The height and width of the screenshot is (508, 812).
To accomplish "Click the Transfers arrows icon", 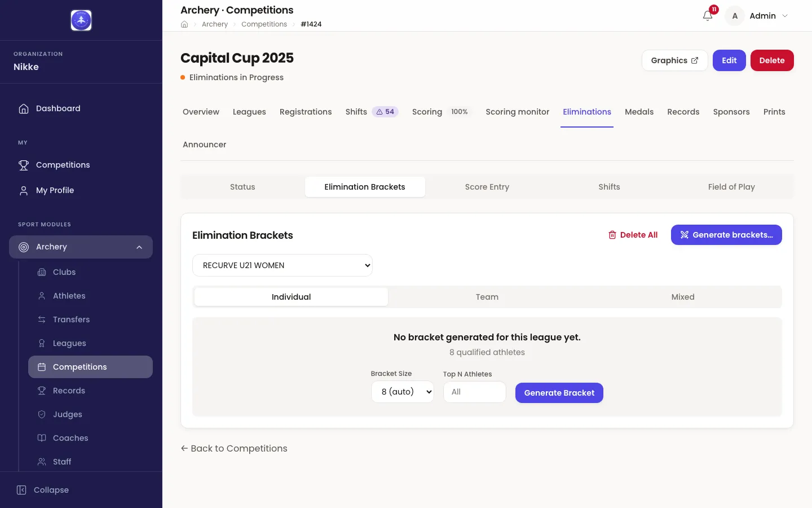I will click(42, 319).
